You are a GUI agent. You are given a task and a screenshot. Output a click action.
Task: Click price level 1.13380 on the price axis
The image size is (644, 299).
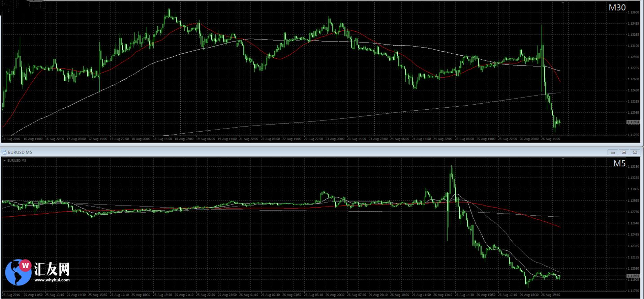(x=634, y=167)
